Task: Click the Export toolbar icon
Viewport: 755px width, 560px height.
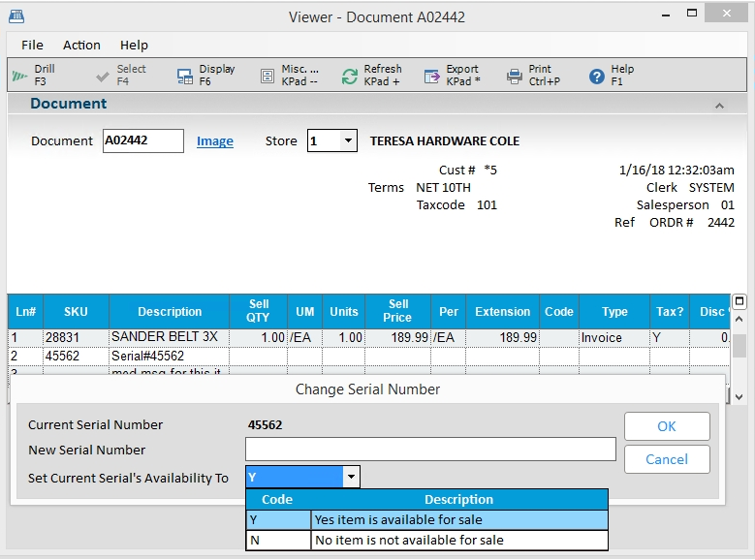Action: click(432, 76)
